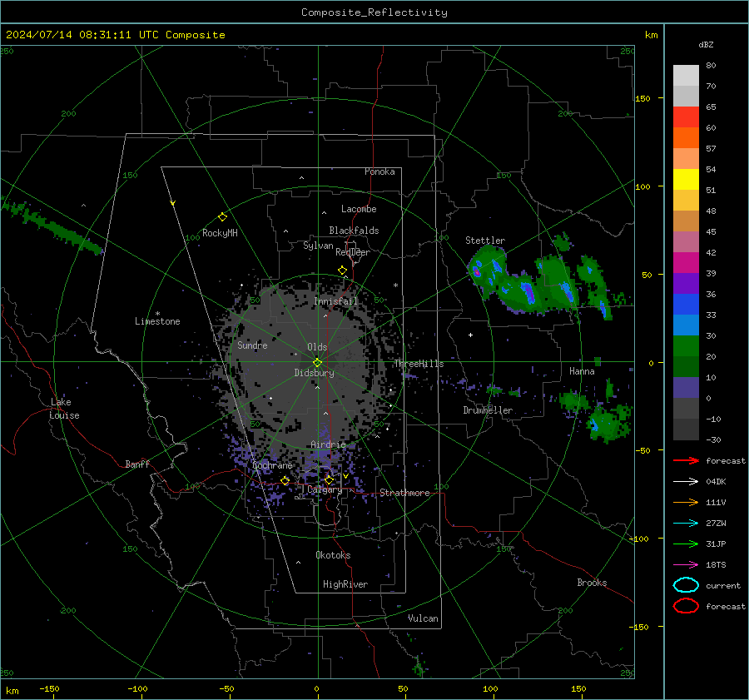Image resolution: width=749 pixels, height=700 pixels.
Task: Click the Calgary city label
Action: (x=325, y=489)
